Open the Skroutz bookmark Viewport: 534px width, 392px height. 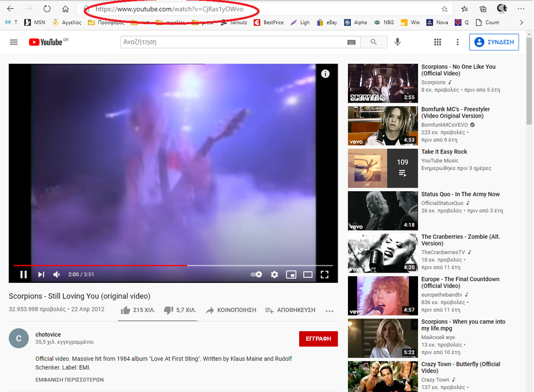click(x=234, y=22)
